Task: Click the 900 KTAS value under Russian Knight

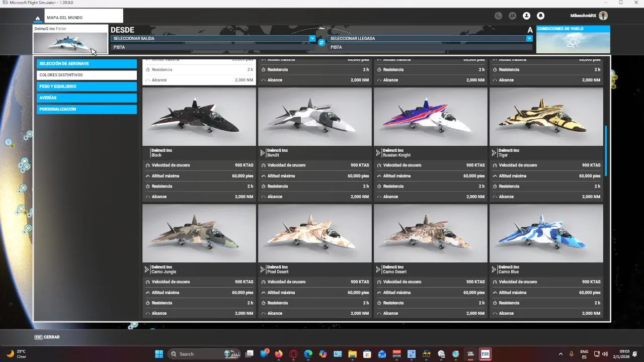Action: 475,165
